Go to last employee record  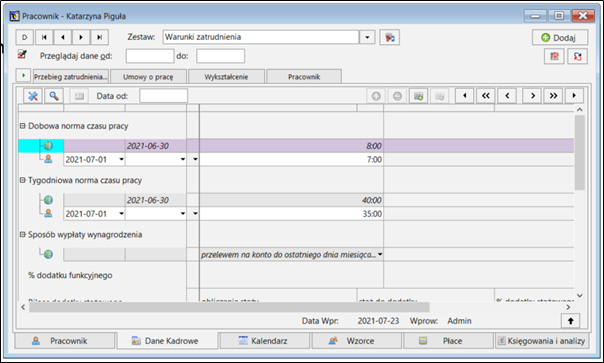tap(99, 37)
